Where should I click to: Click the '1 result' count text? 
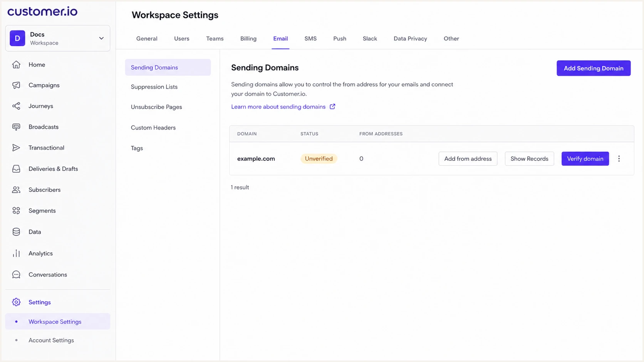pos(240,187)
